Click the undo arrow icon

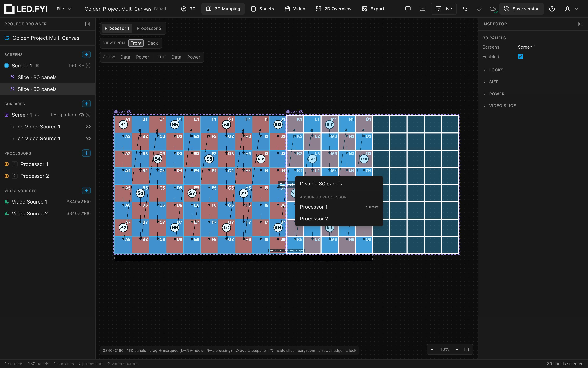coord(465,9)
